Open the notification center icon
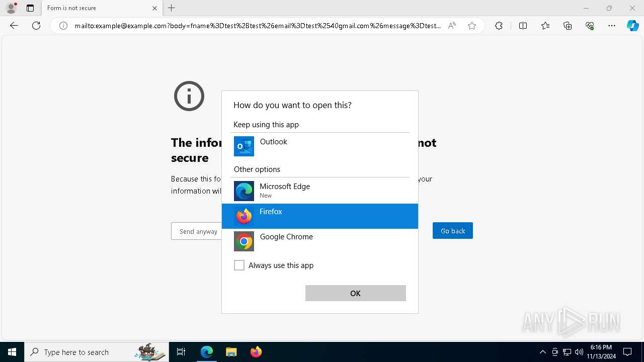This screenshot has height=362, width=644. (627, 352)
